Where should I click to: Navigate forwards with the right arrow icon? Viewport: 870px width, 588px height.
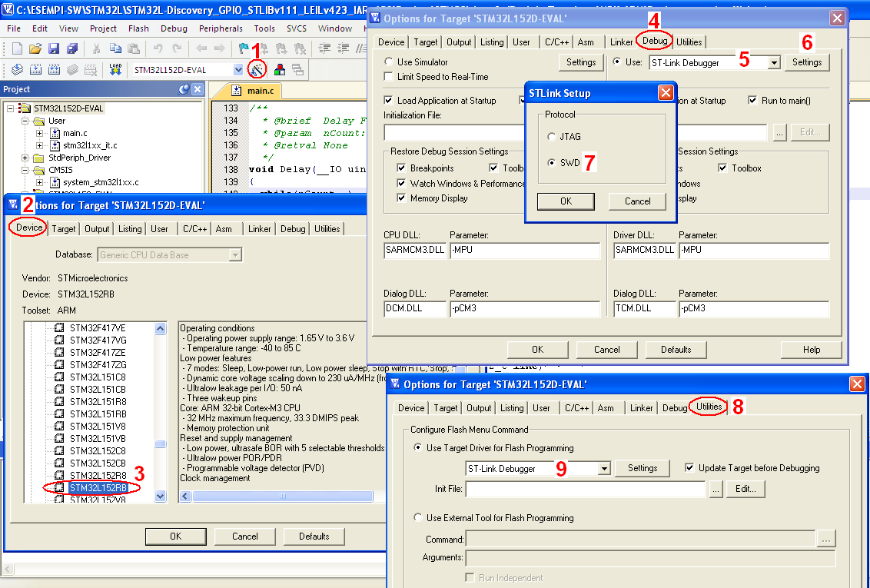(220, 48)
